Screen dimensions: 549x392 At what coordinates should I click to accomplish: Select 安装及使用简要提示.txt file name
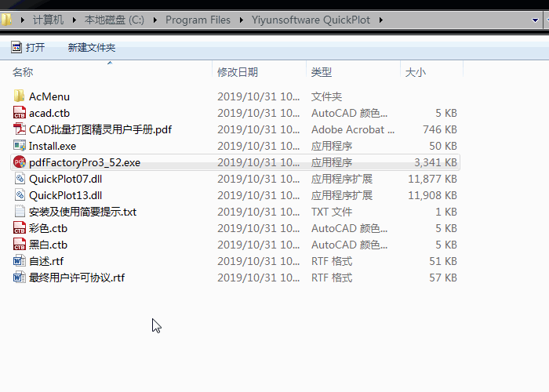click(x=82, y=212)
